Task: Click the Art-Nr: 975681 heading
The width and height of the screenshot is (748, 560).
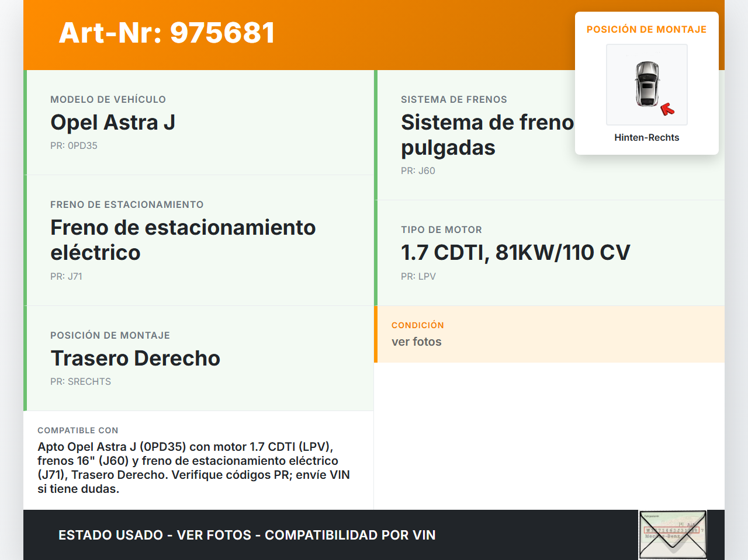Action: 167,33
